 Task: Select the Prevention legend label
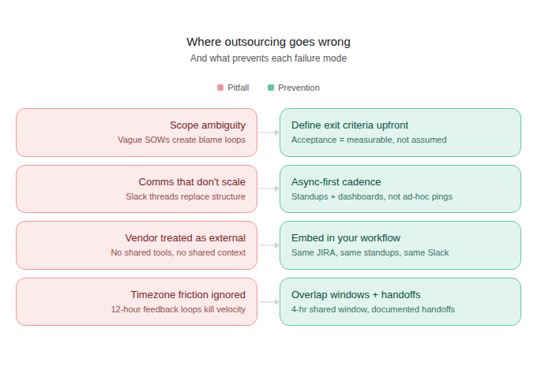[x=299, y=88]
